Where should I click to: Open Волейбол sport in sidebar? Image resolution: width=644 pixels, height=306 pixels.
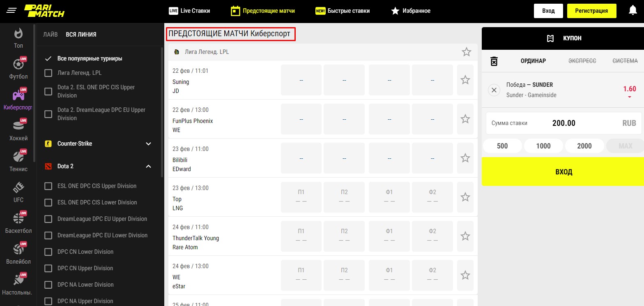point(18,254)
